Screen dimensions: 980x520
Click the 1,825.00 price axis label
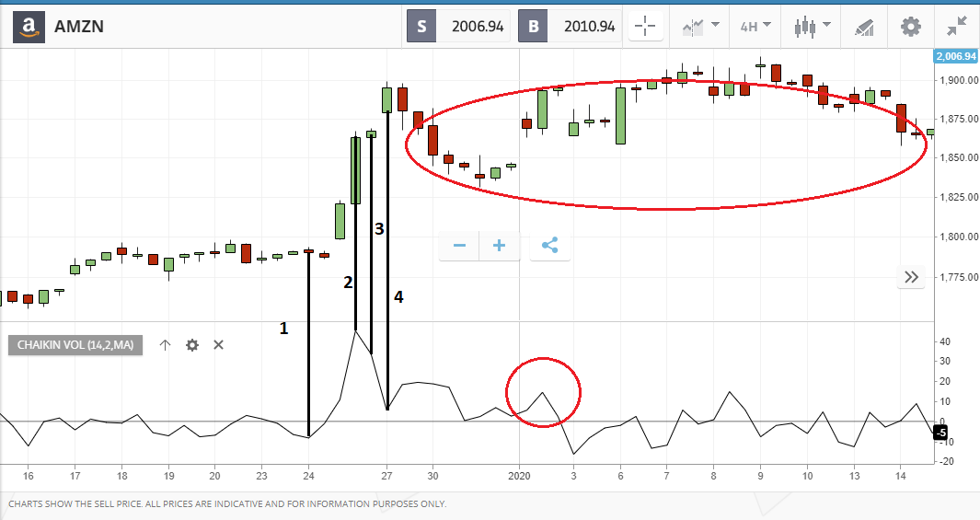(x=960, y=198)
